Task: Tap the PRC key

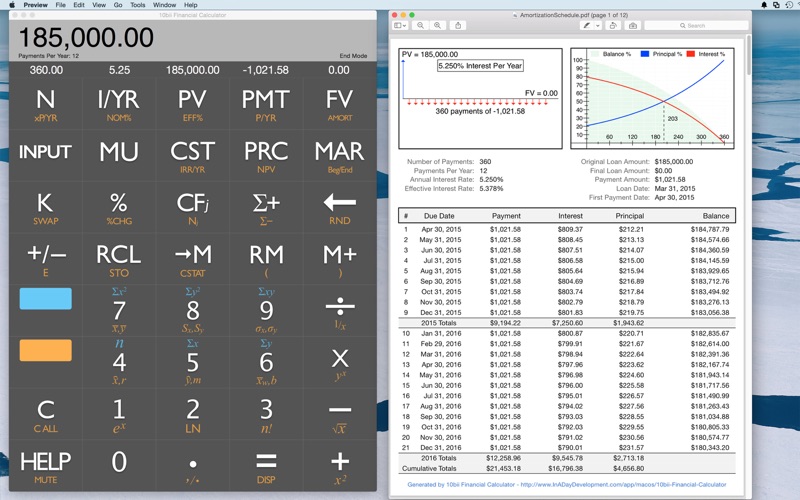Action: click(266, 156)
